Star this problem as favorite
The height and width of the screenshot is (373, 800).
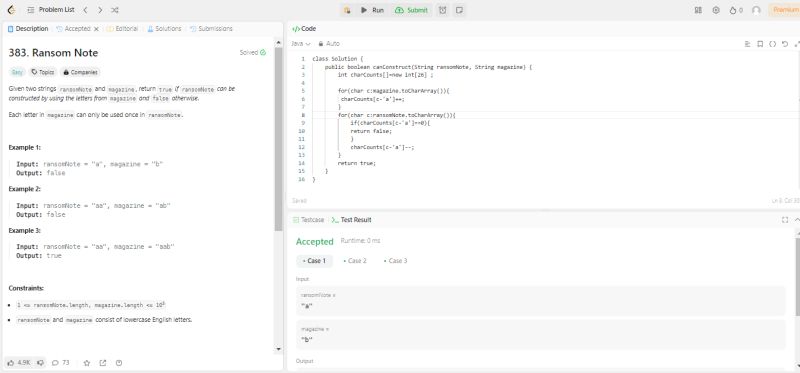pos(87,363)
